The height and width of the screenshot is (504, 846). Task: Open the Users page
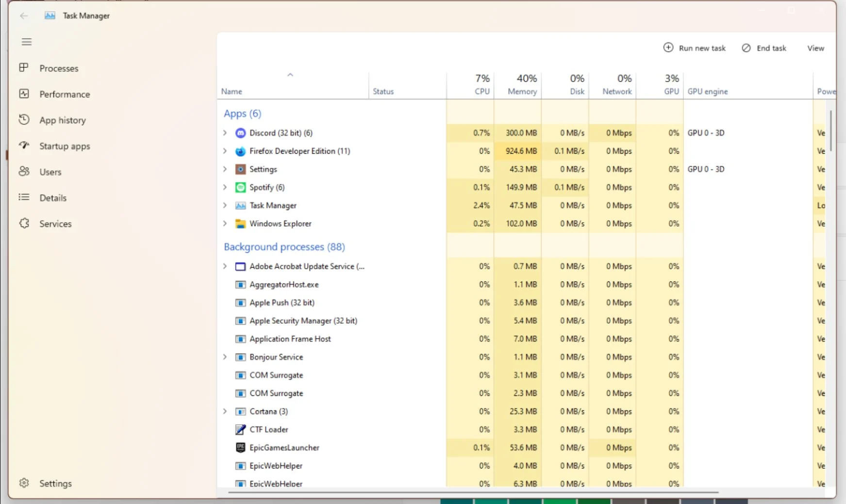click(50, 172)
